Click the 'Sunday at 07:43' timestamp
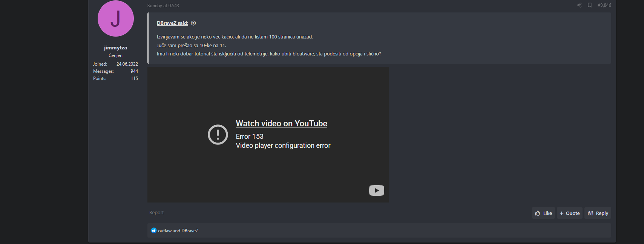 [x=163, y=6]
